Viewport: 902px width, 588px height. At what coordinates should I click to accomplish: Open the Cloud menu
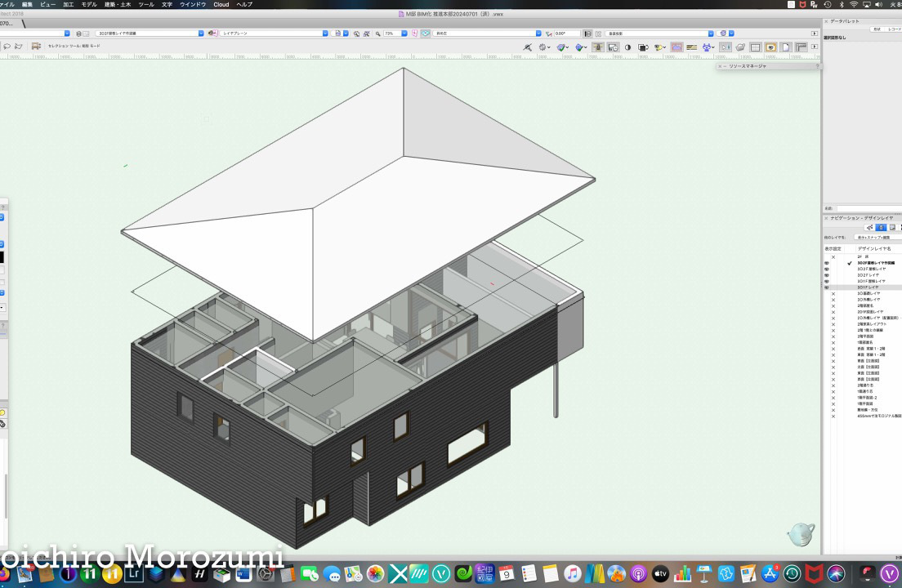pyautogui.click(x=221, y=4)
